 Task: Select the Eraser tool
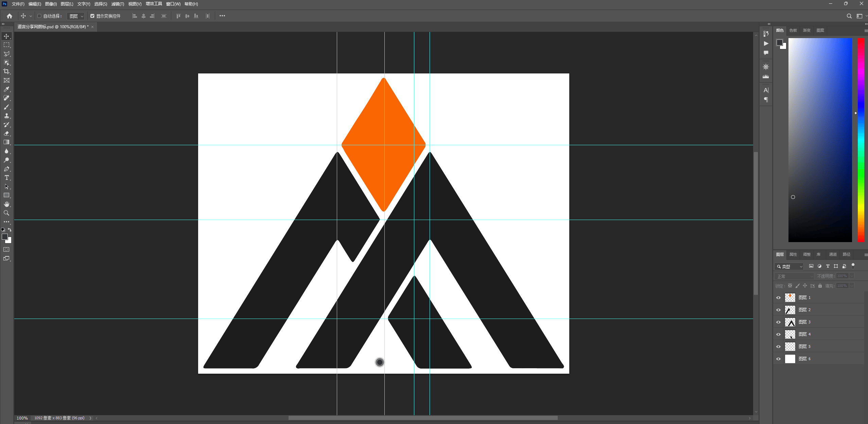coord(6,134)
